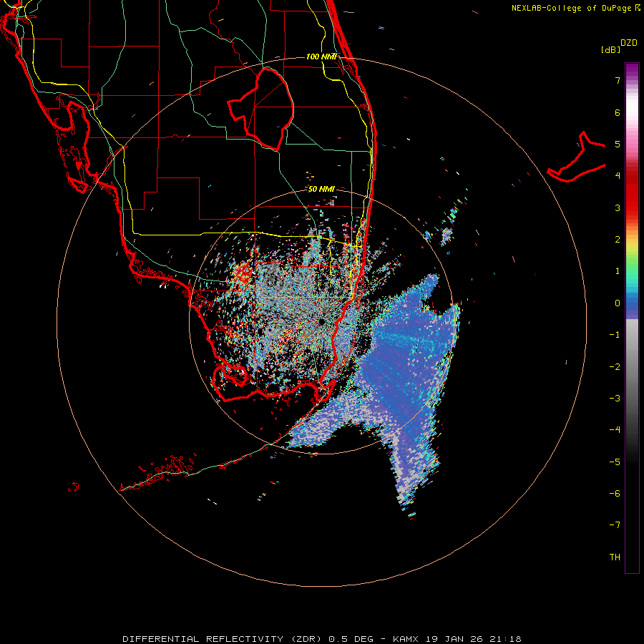Viewport: 644px width, 644px height.
Task: Click the [dB] units label
Action: click(611, 49)
